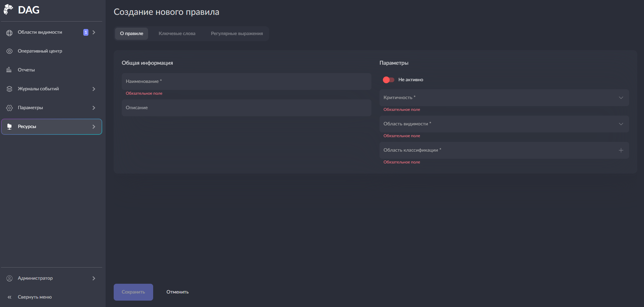Click the DAG logo icon
Screen dimensions: 644x307
pos(8,10)
